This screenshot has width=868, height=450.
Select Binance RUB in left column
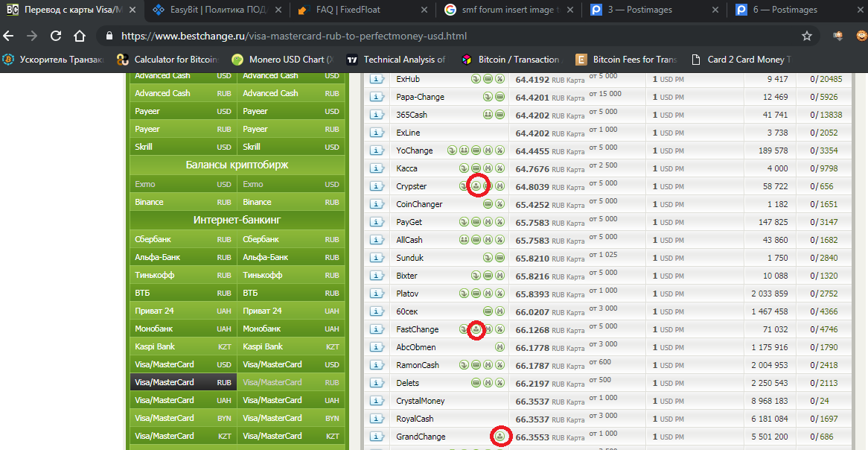[x=183, y=202]
